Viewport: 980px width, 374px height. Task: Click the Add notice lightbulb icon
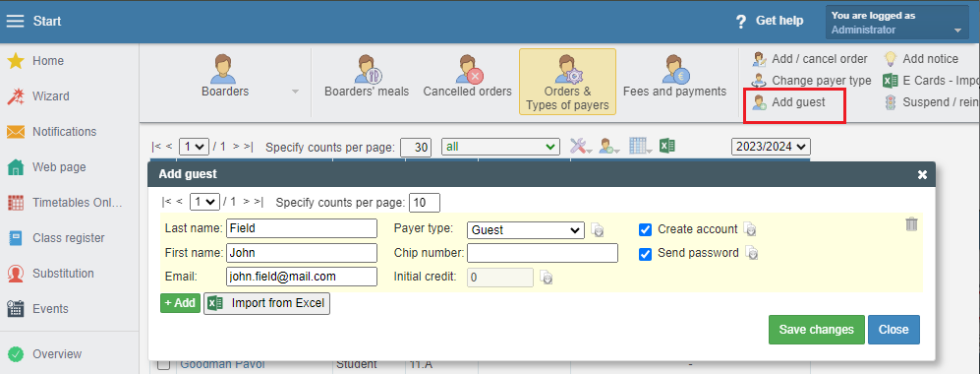tap(890, 59)
